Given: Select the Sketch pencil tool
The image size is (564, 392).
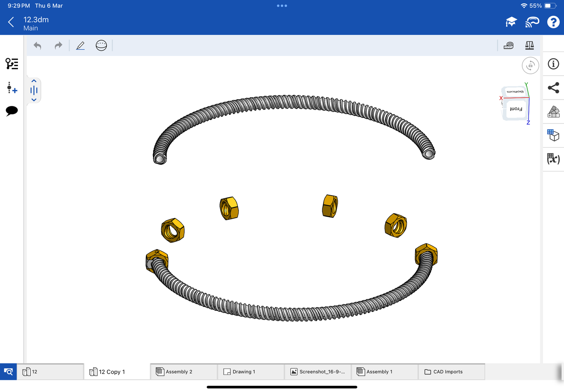Looking at the screenshot, I should click(80, 46).
